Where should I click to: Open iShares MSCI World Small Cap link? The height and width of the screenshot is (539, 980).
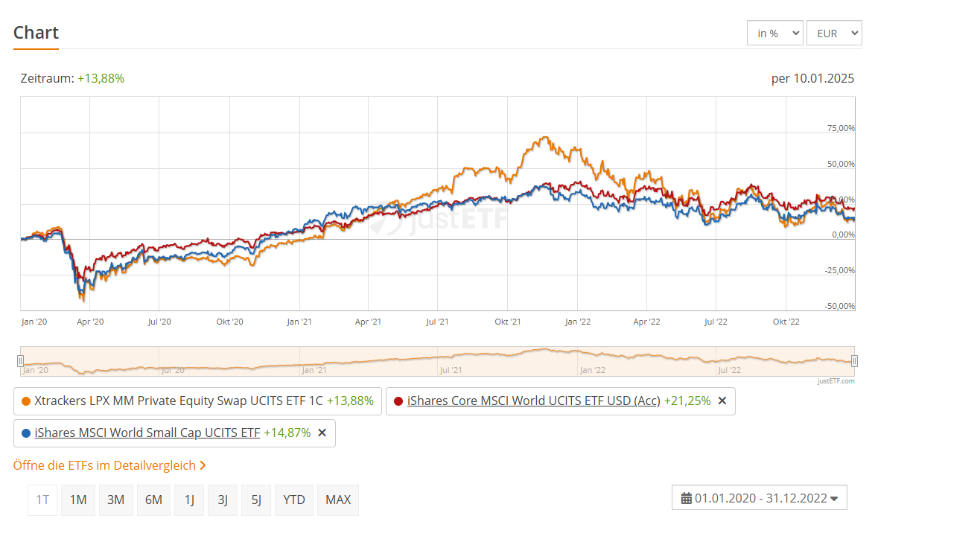tap(147, 433)
